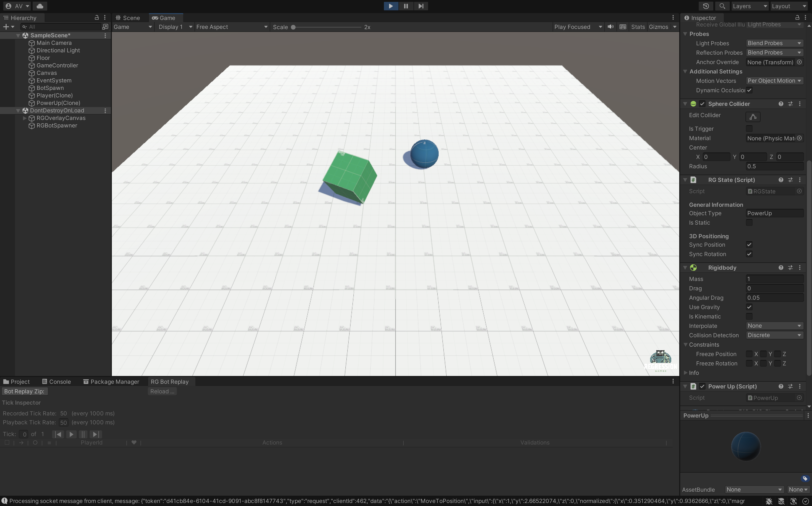Viewport: 812px width, 506px height.
Task: Switch to the Scene tab
Action: point(128,18)
